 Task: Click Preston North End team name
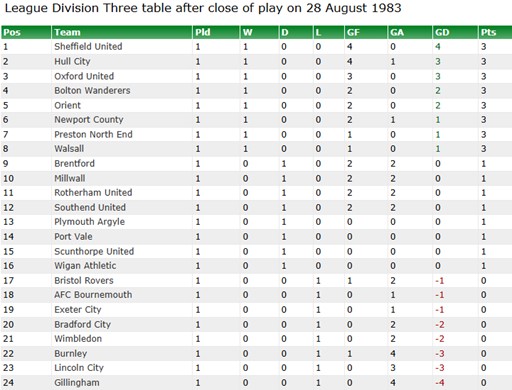[x=93, y=134]
